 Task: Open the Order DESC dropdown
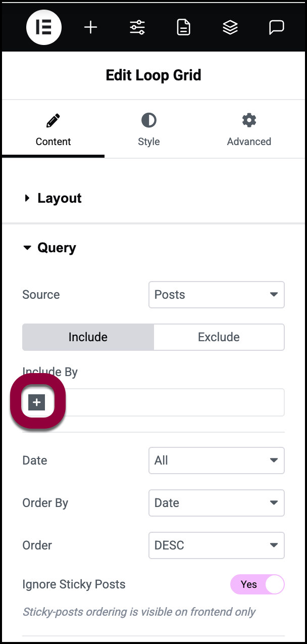[x=216, y=545]
